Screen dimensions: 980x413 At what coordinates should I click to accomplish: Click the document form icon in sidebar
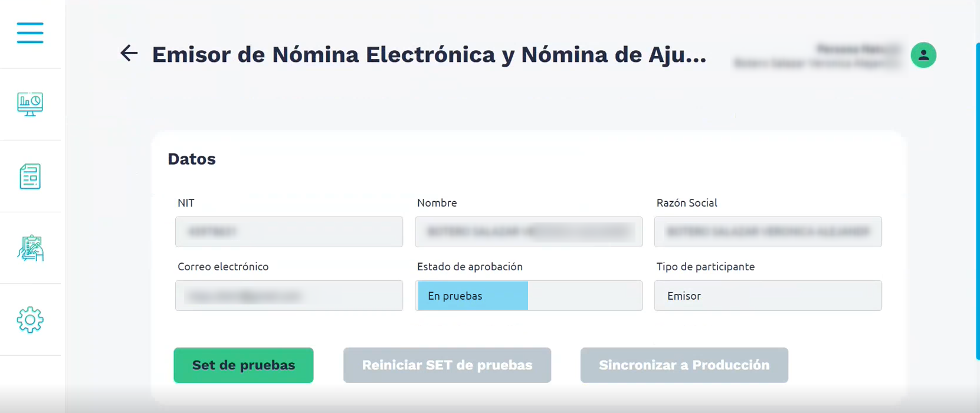(30, 176)
